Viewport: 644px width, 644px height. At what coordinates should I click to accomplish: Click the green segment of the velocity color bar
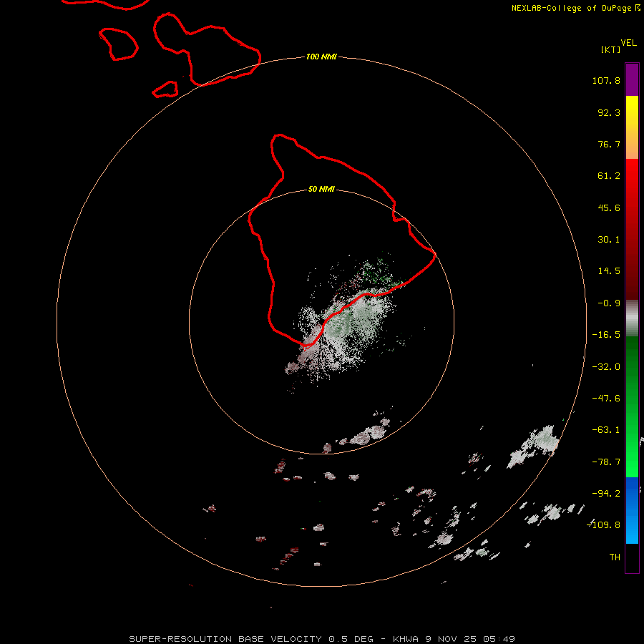pos(632,406)
